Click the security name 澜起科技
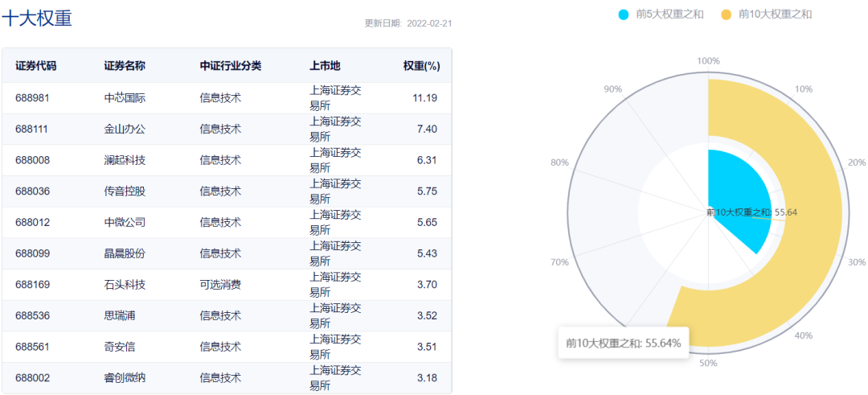This screenshot has height=395, width=868. pyautogui.click(x=125, y=160)
